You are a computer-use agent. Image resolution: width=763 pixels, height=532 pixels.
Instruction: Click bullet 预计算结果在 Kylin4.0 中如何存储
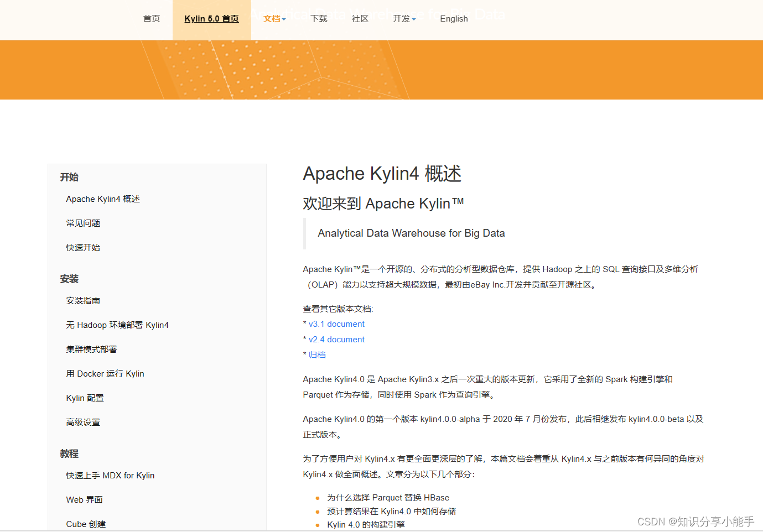[391, 512]
